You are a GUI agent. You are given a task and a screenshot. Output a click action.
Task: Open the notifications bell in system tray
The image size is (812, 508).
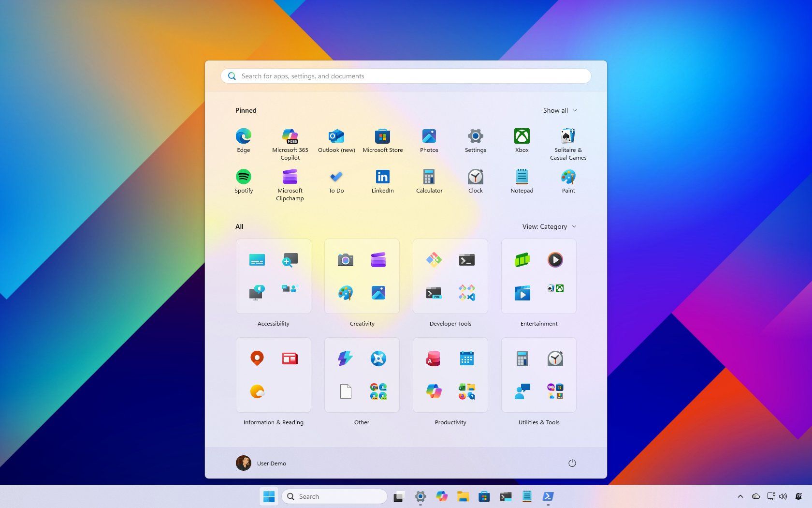[798, 496]
